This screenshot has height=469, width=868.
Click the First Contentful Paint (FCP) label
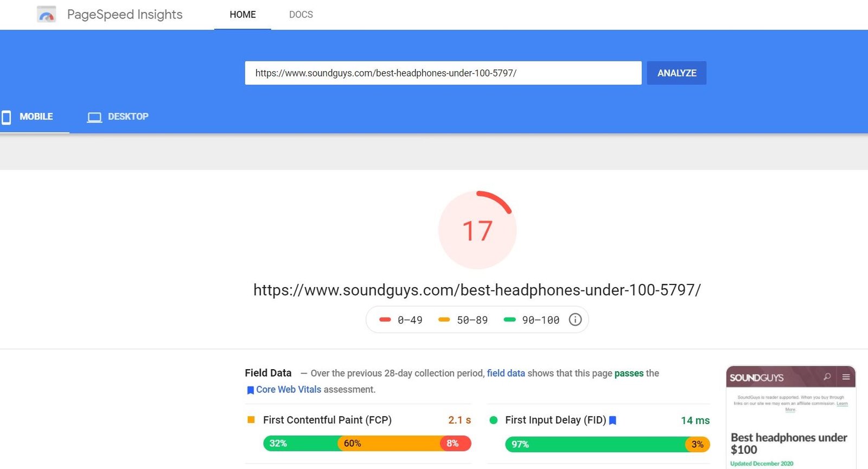(327, 420)
